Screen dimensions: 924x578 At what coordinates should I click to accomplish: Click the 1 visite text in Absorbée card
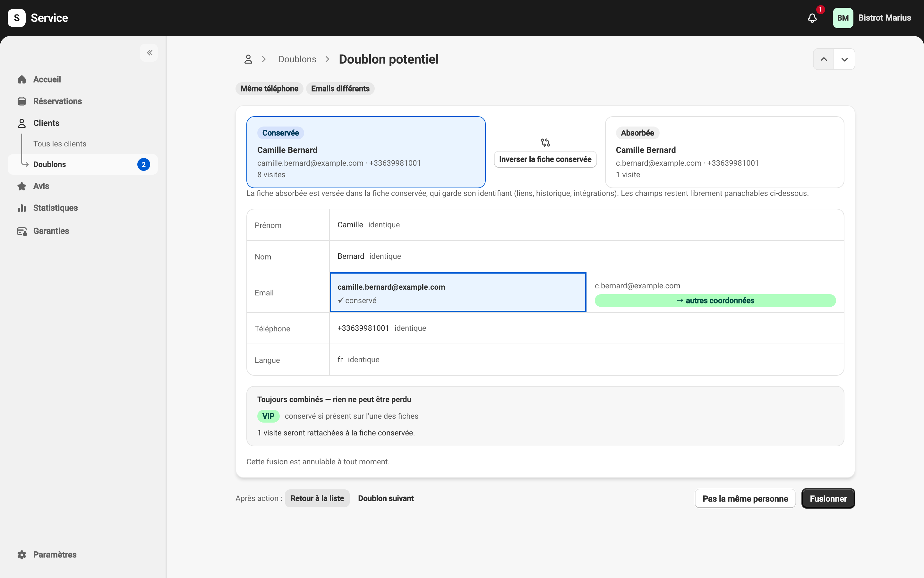[628, 175]
